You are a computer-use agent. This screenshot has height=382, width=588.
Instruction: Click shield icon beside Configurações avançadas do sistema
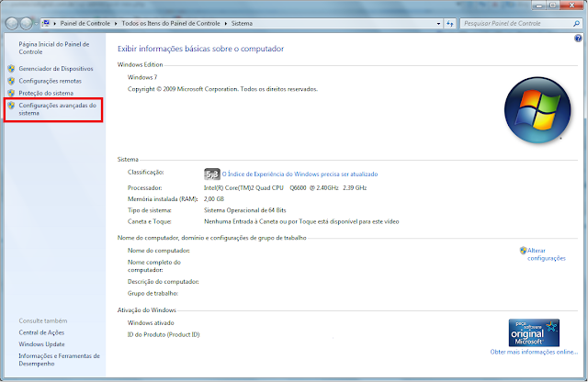tap(11, 106)
